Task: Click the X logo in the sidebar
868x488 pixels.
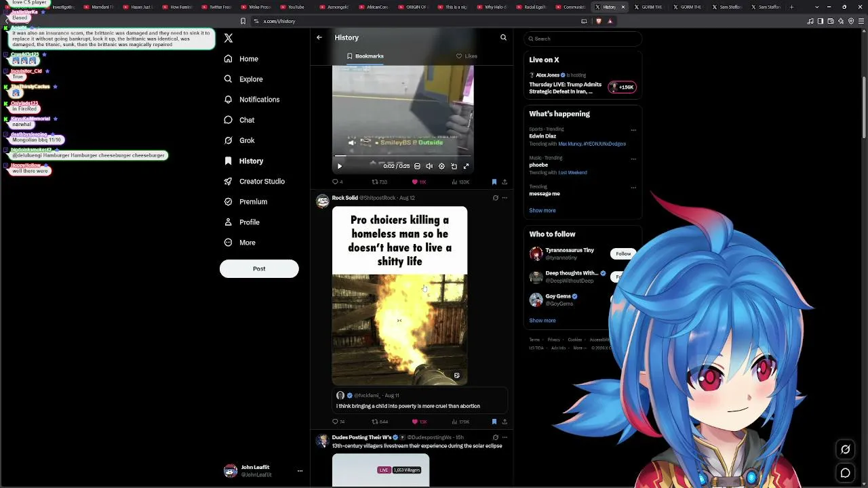Action: [229, 39]
